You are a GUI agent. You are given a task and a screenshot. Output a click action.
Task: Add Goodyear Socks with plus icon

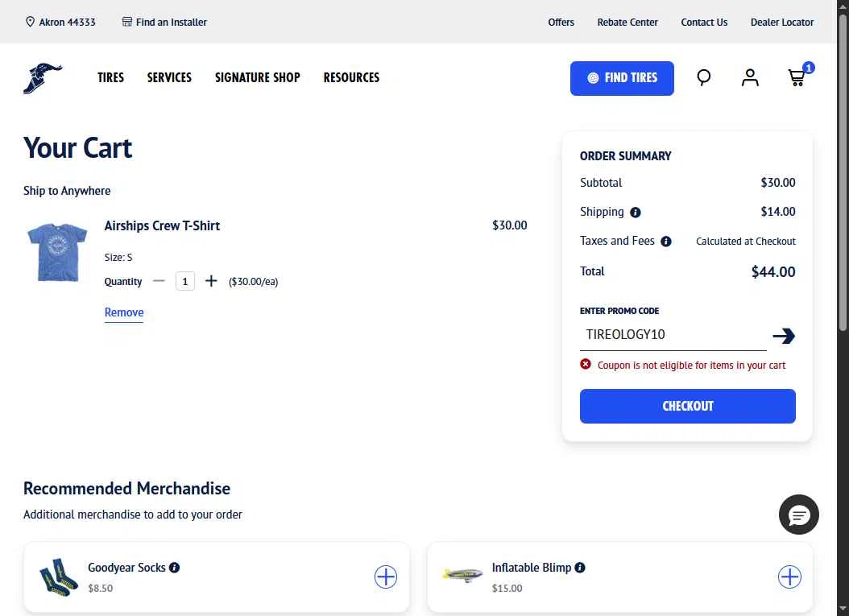click(386, 577)
